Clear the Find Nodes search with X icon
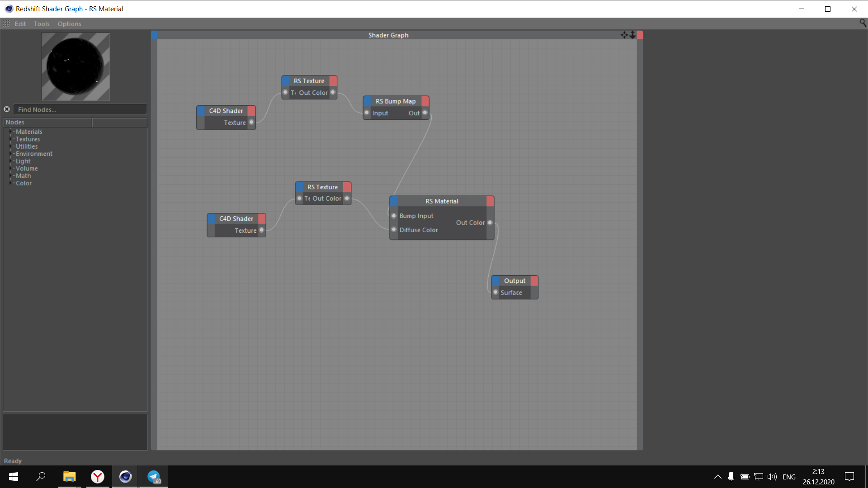The width and height of the screenshot is (868, 488). click(7, 109)
